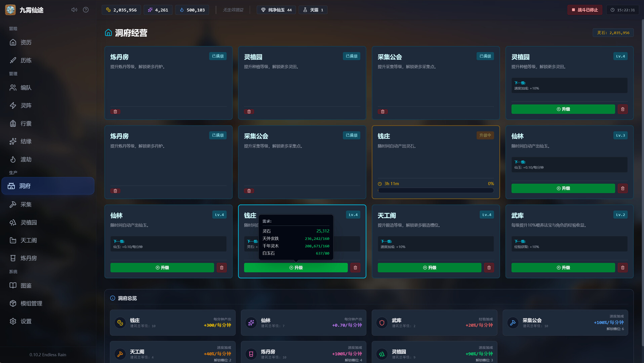Click the 纯净仙玉 44 display in the top bar
This screenshot has width=644, height=363.
[x=276, y=10]
